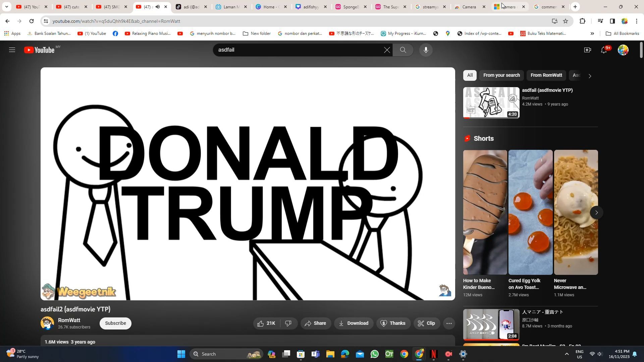644x362 pixels.
Task: Dislike the asdfail2 video
Action: pos(288,323)
